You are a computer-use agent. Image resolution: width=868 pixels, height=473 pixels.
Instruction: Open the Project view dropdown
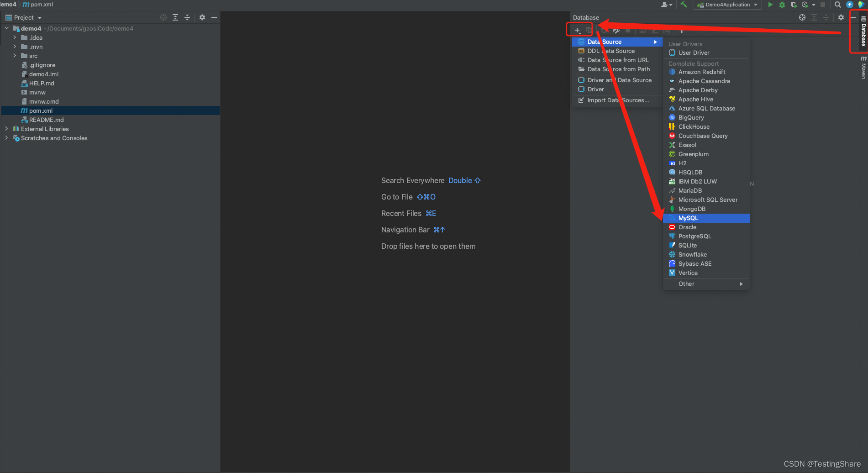(24, 17)
